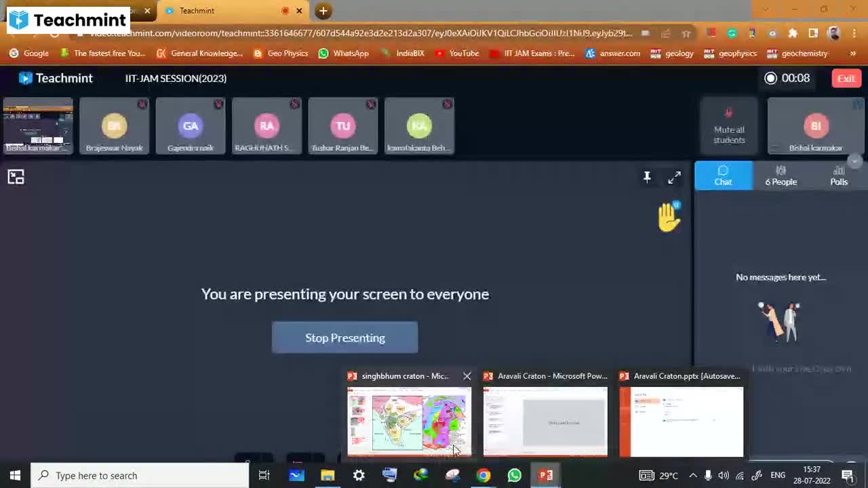This screenshot has width=868, height=488.
Task: Click the raised hand icon
Action: coord(669,217)
